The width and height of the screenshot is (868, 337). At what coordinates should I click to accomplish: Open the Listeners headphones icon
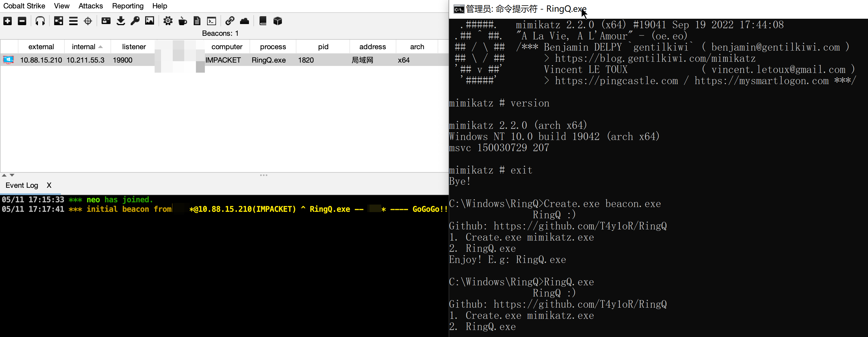click(x=40, y=21)
